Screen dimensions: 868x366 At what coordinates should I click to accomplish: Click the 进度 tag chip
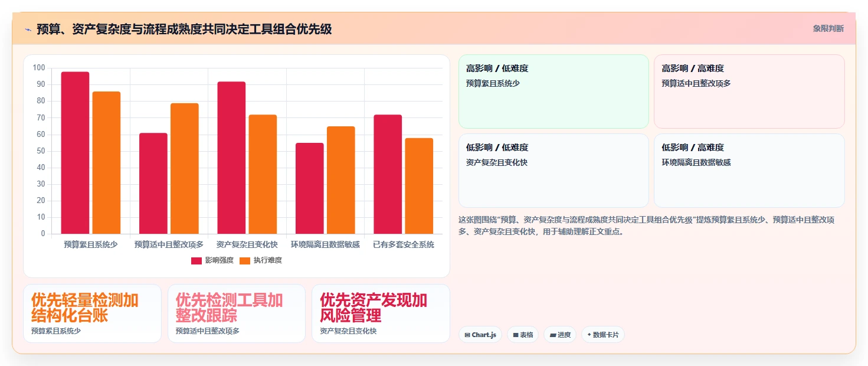(x=560, y=335)
